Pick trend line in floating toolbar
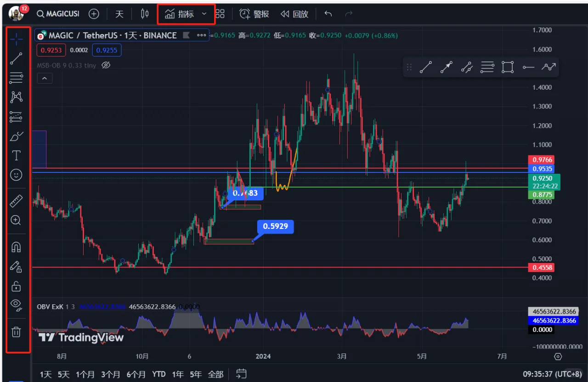 coord(426,68)
